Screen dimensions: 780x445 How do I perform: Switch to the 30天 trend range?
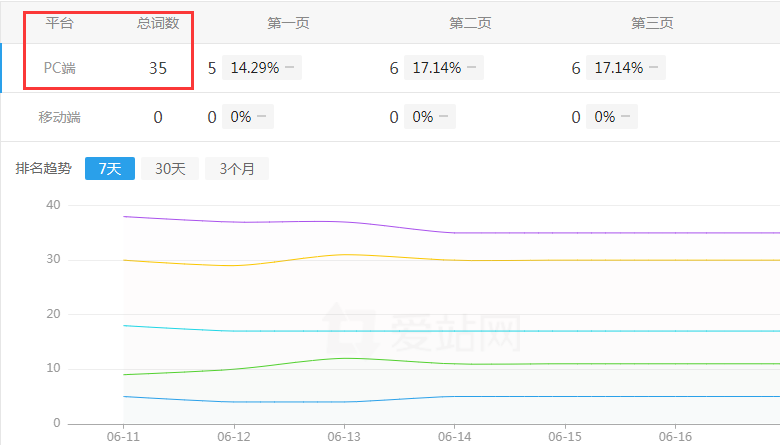click(x=170, y=168)
